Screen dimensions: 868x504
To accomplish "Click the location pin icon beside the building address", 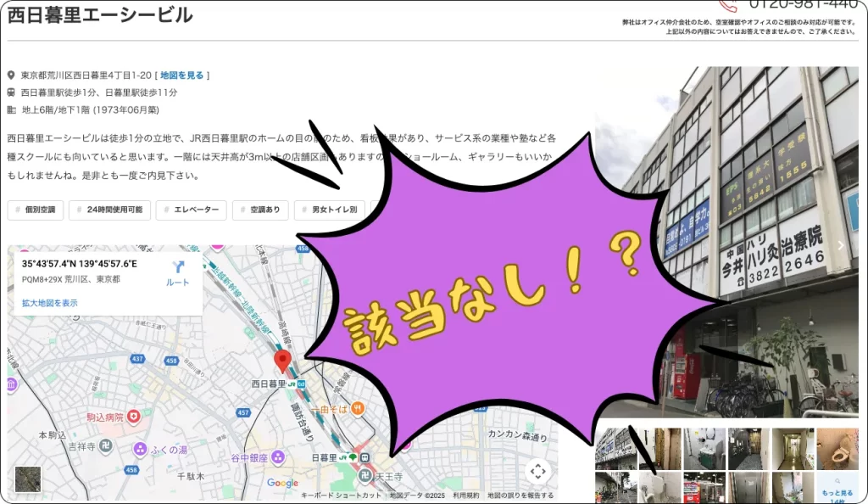I will (10, 74).
